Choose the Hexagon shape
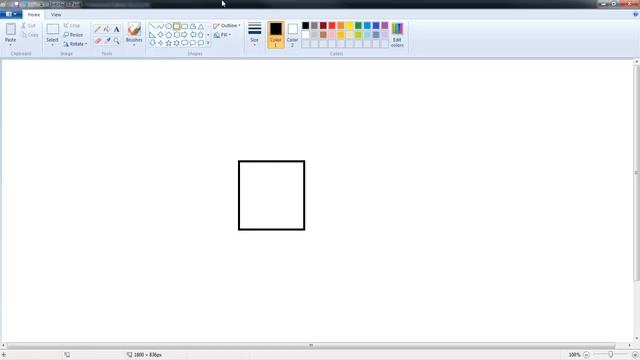Image resolution: width=640 pixels, height=360 pixels. [x=176, y=35]
